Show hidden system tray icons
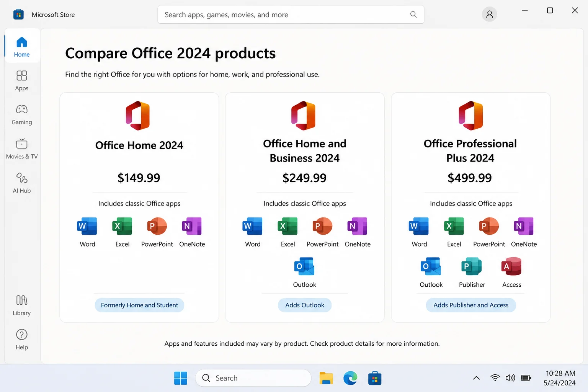Screen dimensions: 588x392 476,378
